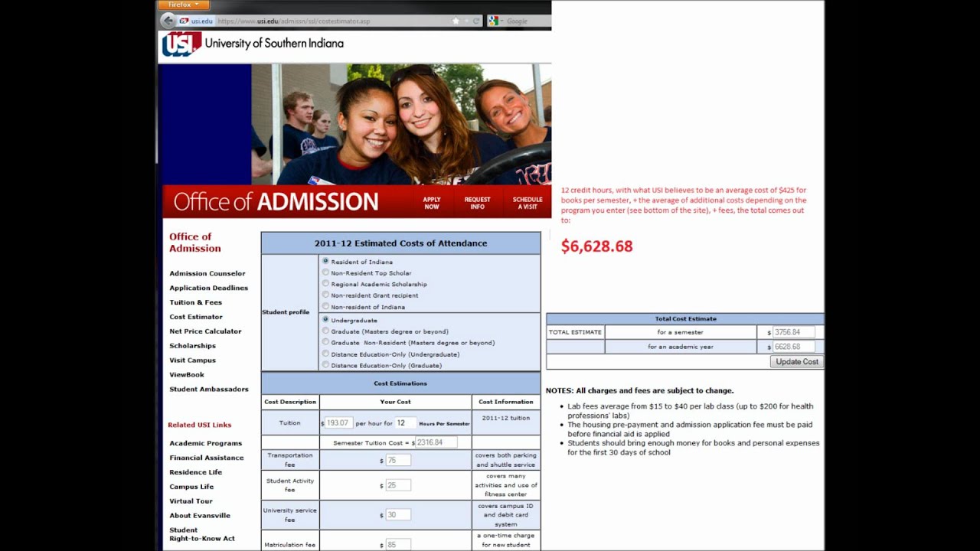Click the academic year total field

tap(794, 347)
